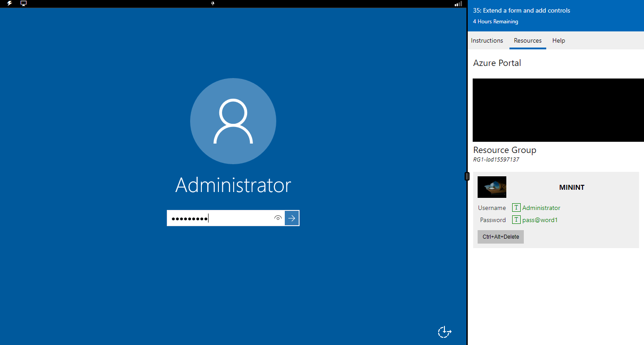Click the lab title Extend a form
Viewport: 644px width, 345px height.
point(522,10)
